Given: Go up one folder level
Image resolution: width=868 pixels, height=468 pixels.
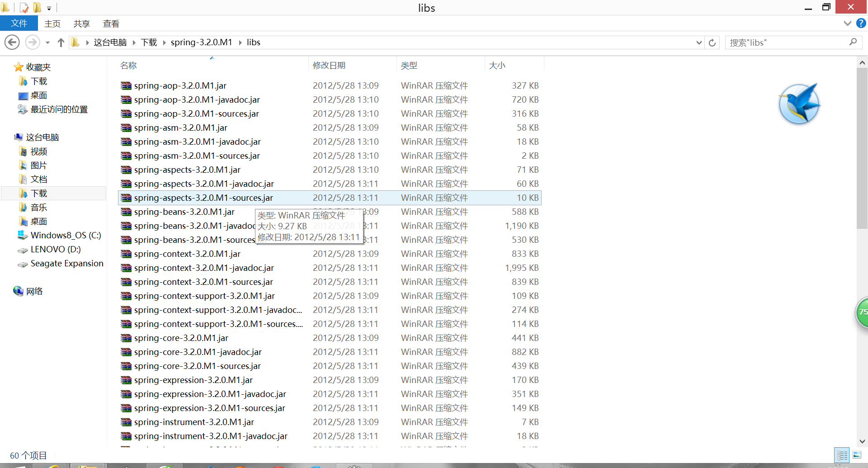Looking at the screenshot, I should point(61,43).
